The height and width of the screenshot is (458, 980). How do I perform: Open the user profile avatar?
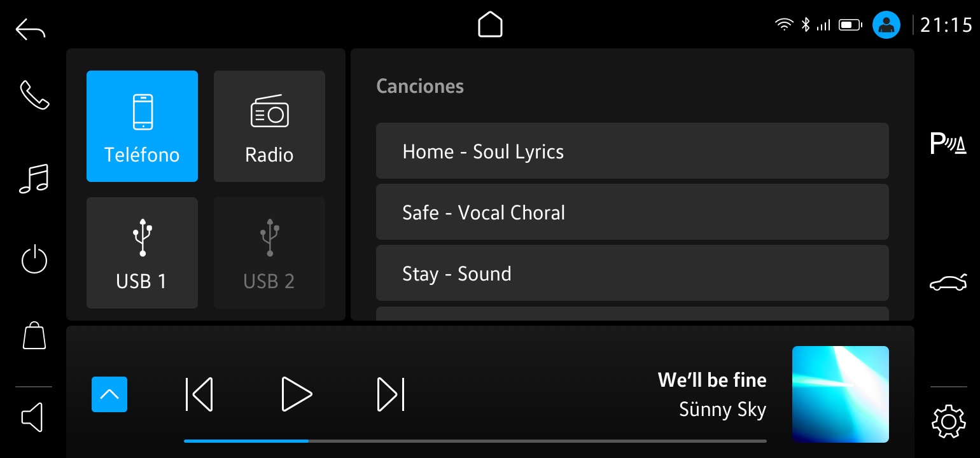(886, 25)
